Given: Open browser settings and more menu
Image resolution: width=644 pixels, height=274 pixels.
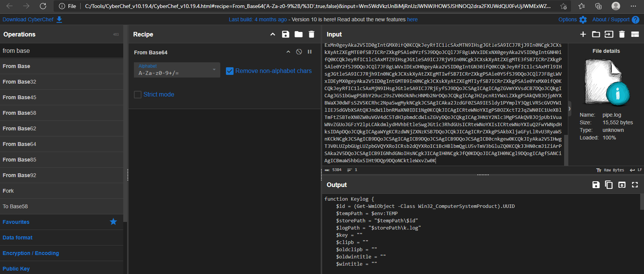Looking at the screenshot, I should click(x=633, y=6).
